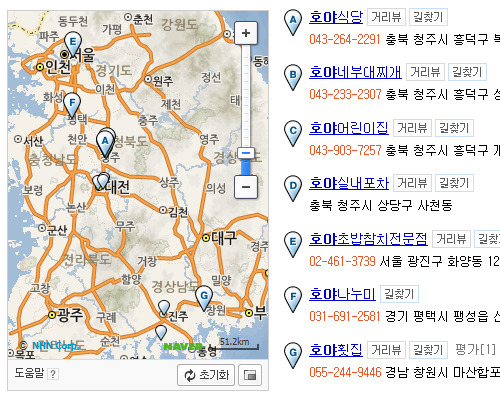
Task: Click 거리뷰 for 호야어린이집
Action: point(412,128)
